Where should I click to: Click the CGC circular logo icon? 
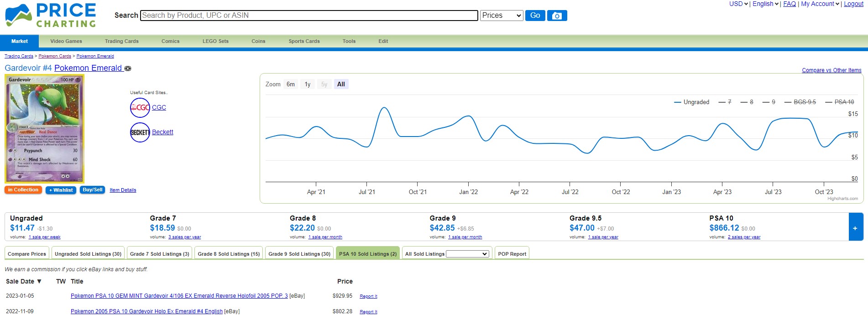tap(140, 108)
